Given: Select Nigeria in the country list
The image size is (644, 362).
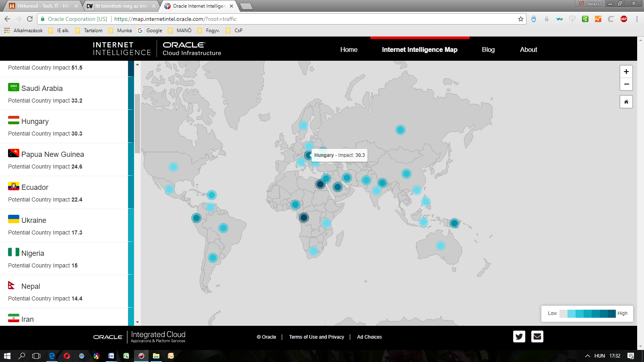Looking at the screenshot, I should coord(64,259).
